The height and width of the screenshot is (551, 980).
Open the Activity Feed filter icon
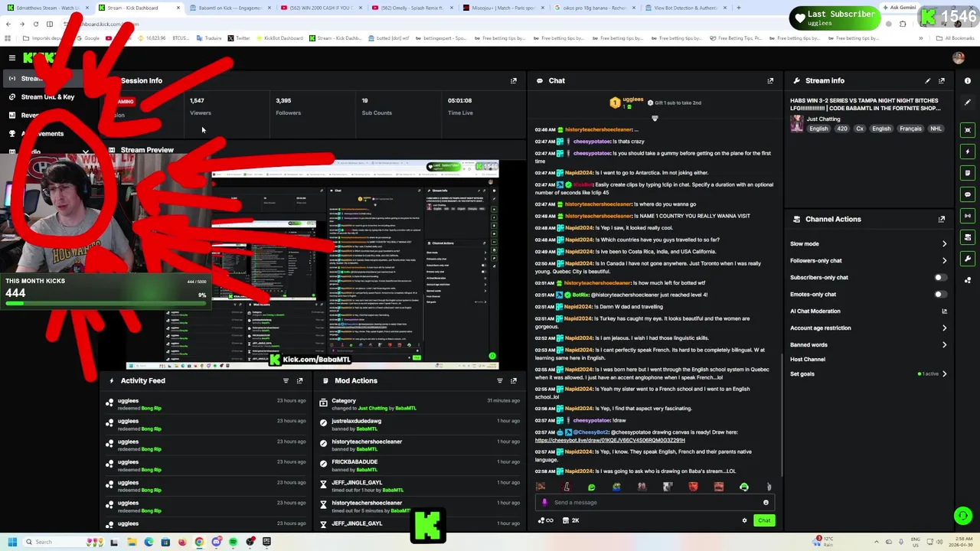tap(286, 380)
